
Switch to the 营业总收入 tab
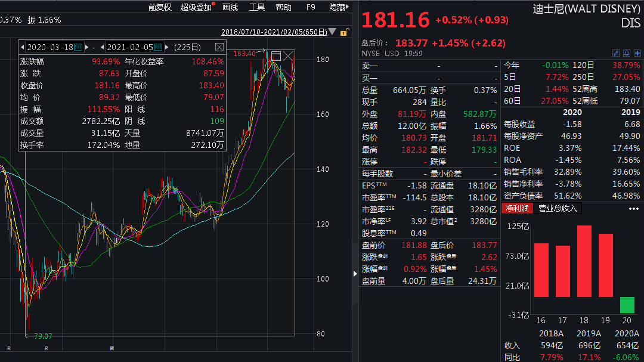point(558,208)
